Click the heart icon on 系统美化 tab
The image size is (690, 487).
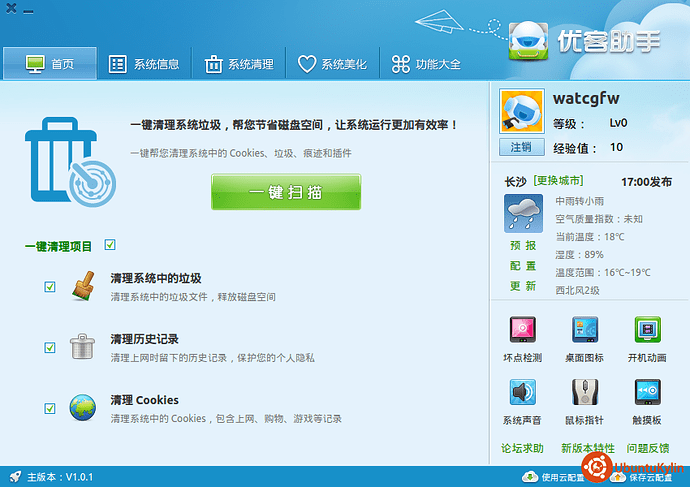tap(307, 64)
